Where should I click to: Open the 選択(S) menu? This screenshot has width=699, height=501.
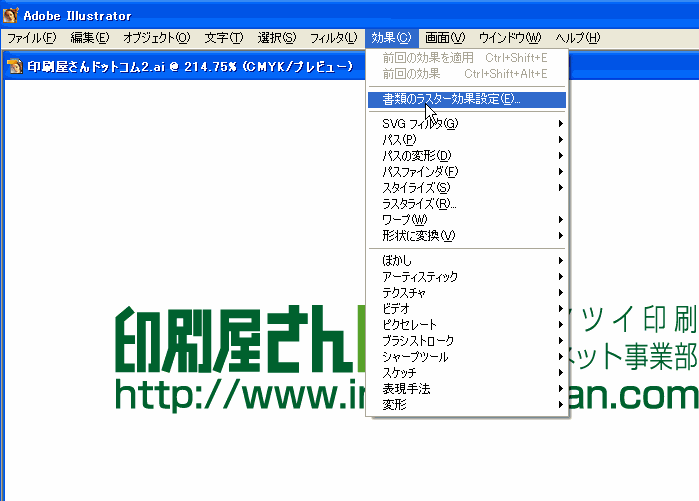pyautogui.click(x=276, y=38)
